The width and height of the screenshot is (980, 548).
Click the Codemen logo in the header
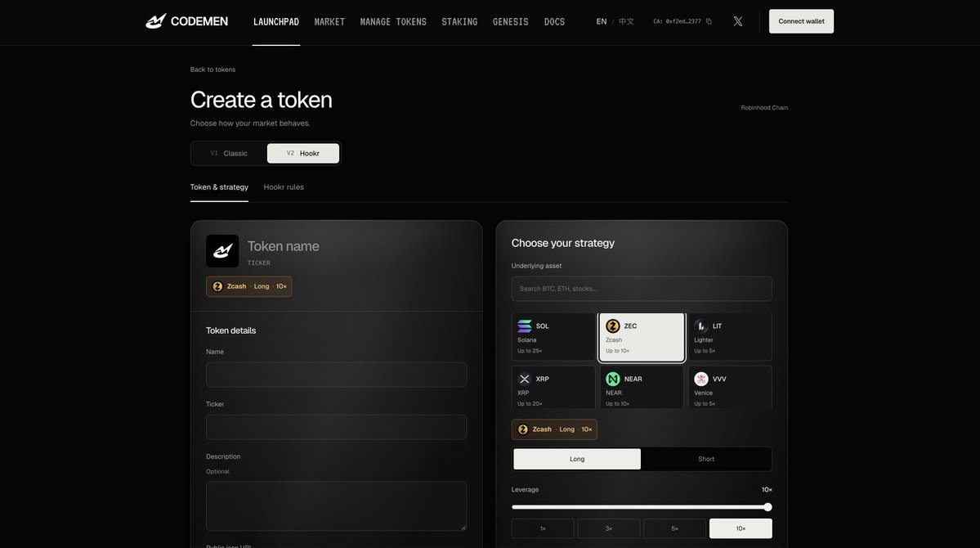186,21
